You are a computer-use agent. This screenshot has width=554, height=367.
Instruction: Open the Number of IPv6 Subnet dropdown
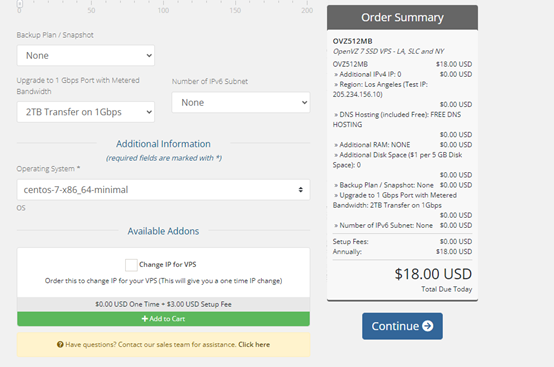pyautogui.click(x=241, y=102)
